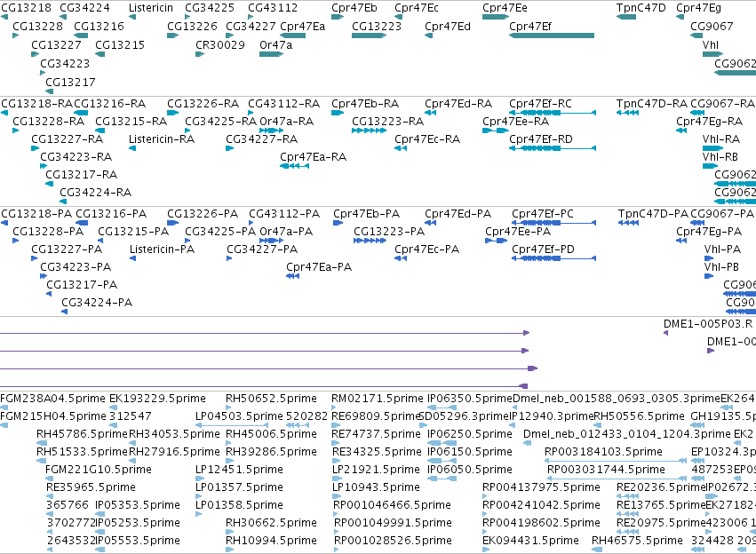This screenshot has width=756, height=554.
Task: Select the Cpr47Ee-RA transcript label
Action: [x=516, y=122]
